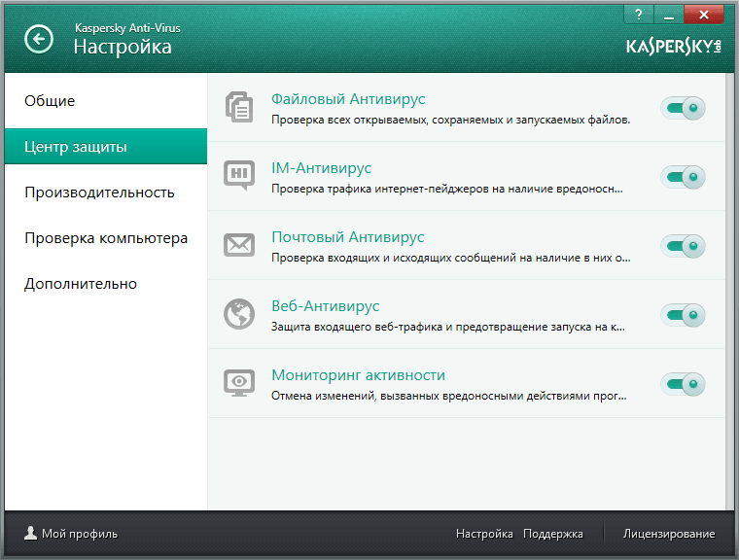Click description 'Защита входящего веб-трафика'
The image size is (739, 560).
(357, 327)
